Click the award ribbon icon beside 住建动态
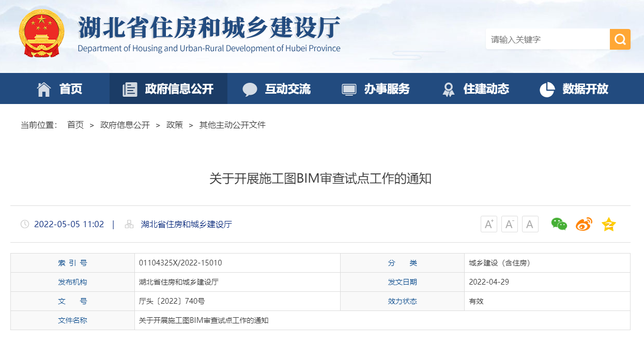The height and width of the screenshot is (341, 644). [448, 89]
